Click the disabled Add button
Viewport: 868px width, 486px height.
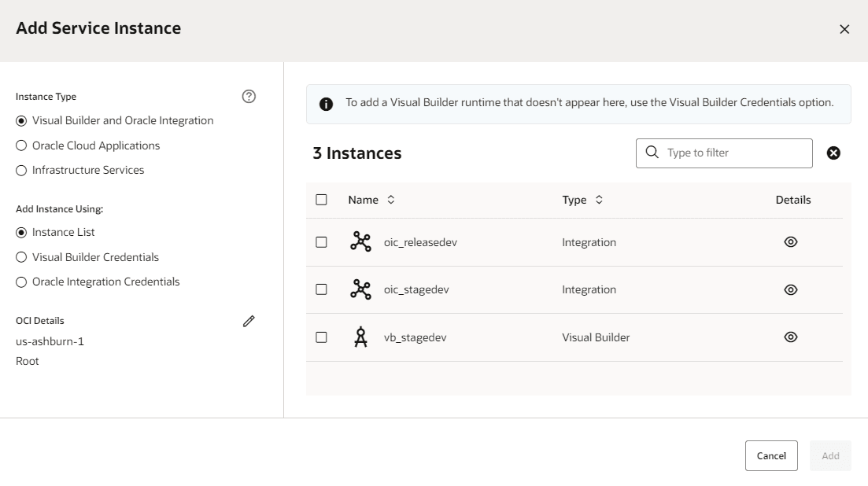tap(830, 455)
